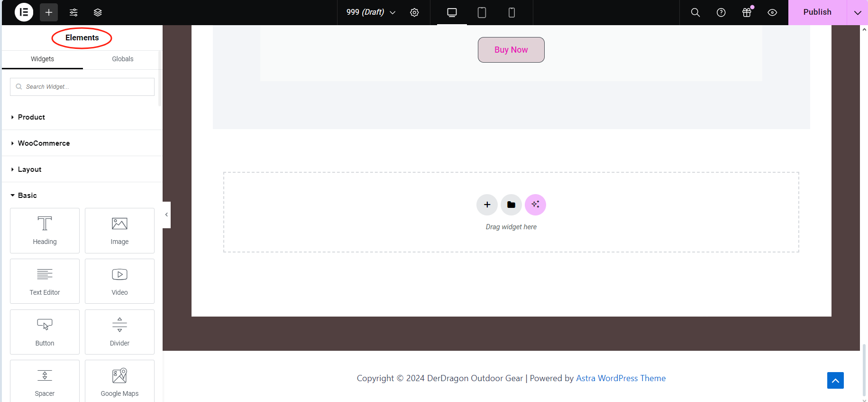Expand the WooCommerce widget category
Screen dimensions: 868x402
coord(82,143)
